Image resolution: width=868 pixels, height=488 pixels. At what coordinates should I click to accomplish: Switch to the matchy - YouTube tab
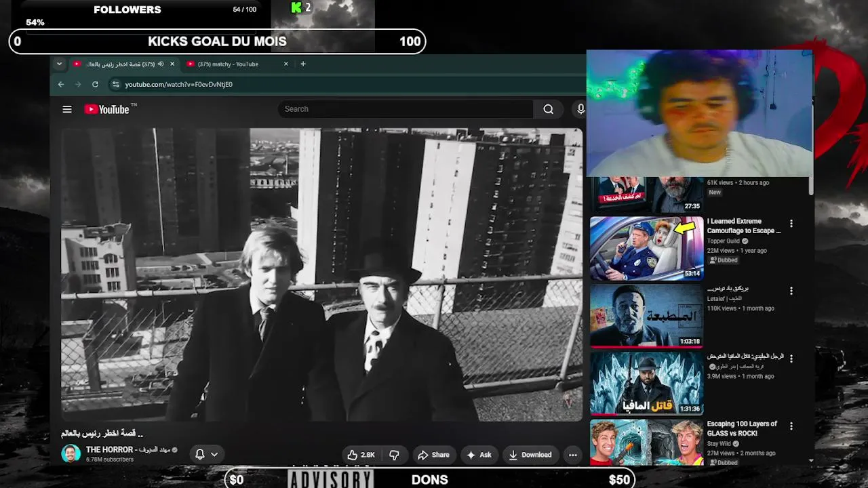pos(237,64)
